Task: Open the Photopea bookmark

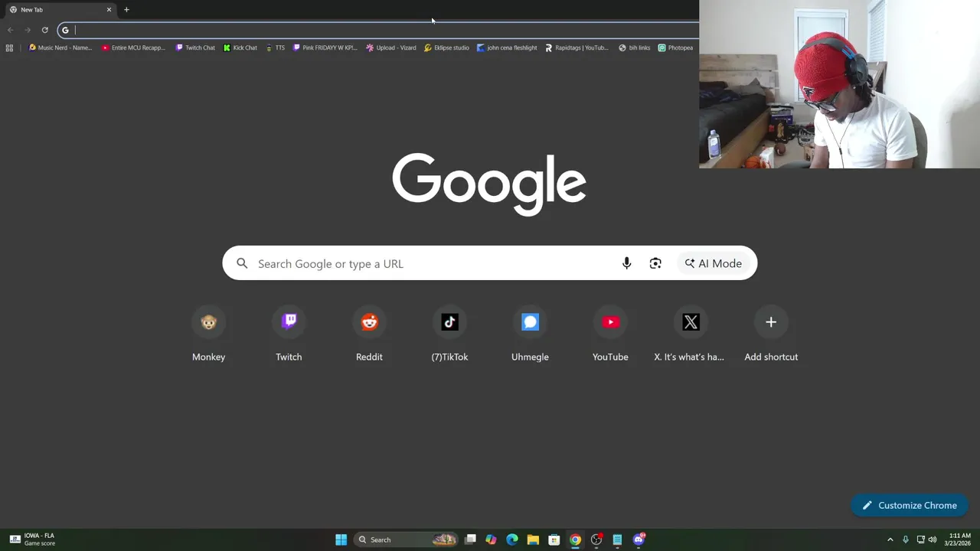Action: click(x=675, y=47)
